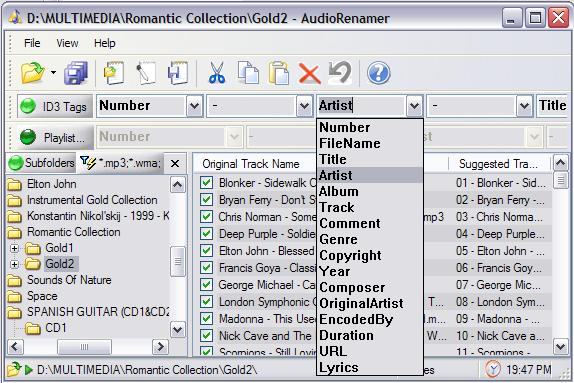This screenshot has width=574, height=383.
Task: Open the separator dropdown before Title
Action: [x=524, y=106]
